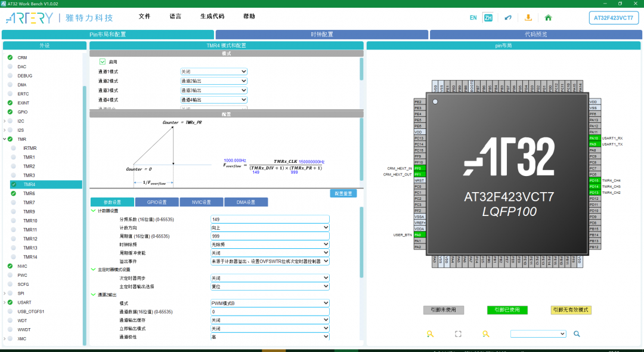Open the PWM模式B mode dropdown
The image size is (644, 352).
click(x=270, y=303)
